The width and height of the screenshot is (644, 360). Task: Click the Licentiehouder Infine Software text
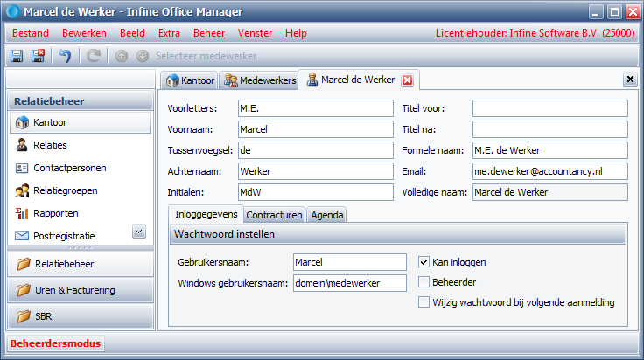tap(535, 33)
